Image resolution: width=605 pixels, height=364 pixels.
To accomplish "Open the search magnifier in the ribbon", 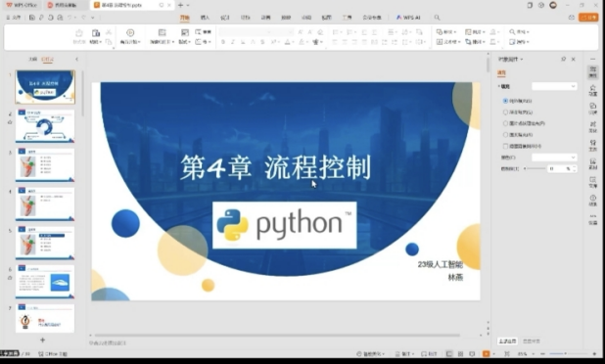I will click(x=437, y=18).
